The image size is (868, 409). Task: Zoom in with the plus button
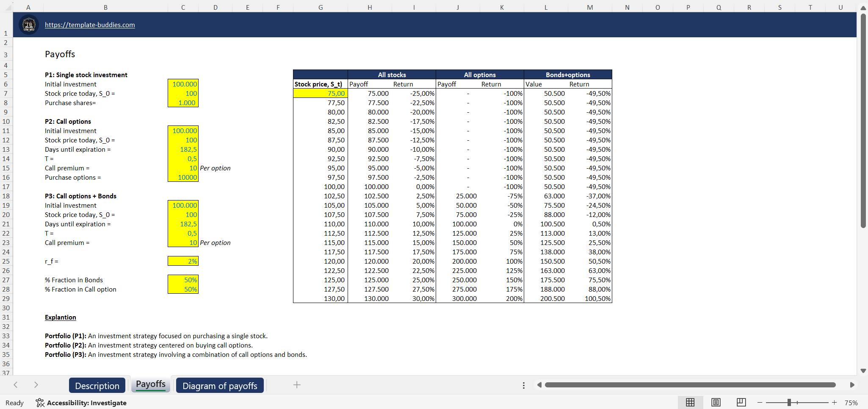coord(834,403)
